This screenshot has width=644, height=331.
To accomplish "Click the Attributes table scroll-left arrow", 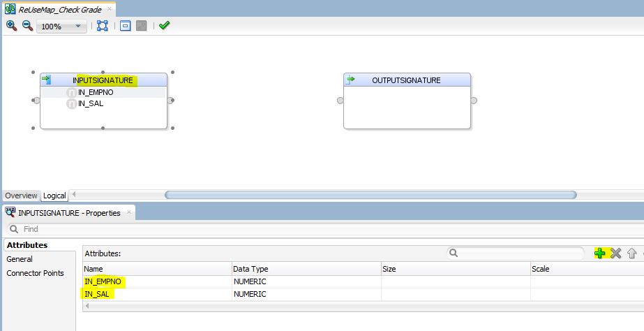I will pyautogui.click(x=87, y=307).
